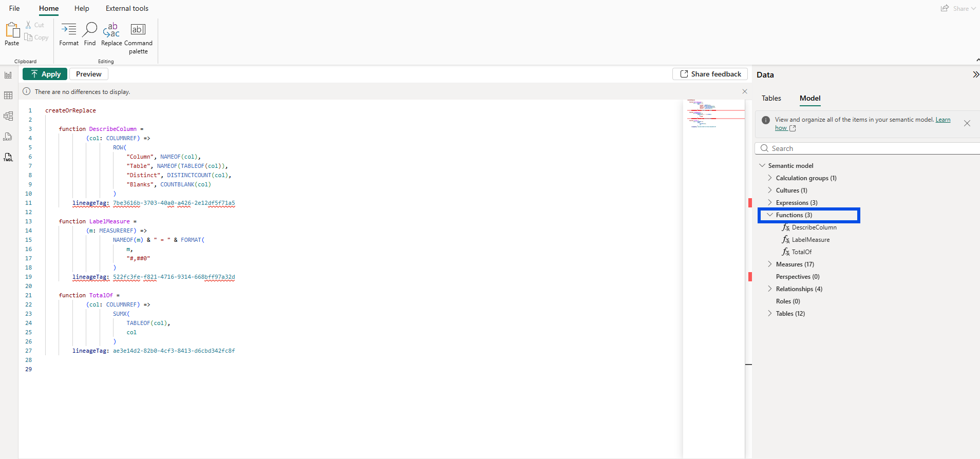Open the Find tool

pyautogui.click(x=90, y=34)
